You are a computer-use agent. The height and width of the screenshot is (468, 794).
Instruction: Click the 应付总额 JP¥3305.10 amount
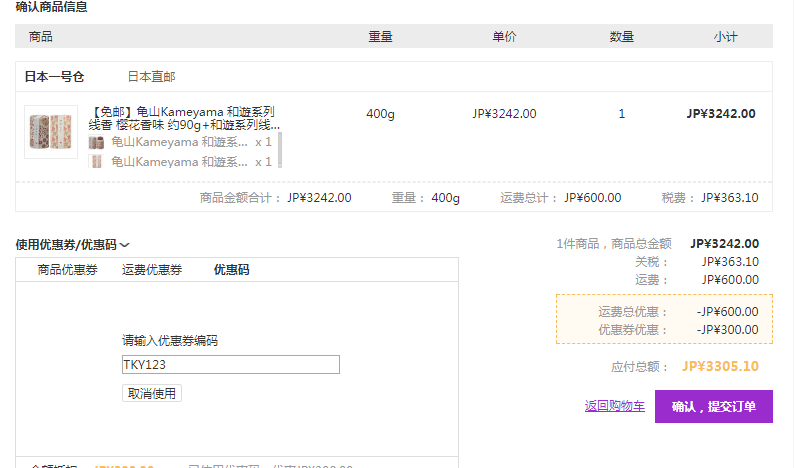tap(720, 366)
